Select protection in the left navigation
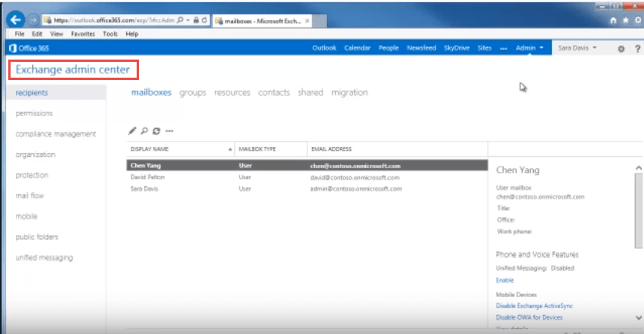Viewport: 644px width, 334px height. click(32, 175)
